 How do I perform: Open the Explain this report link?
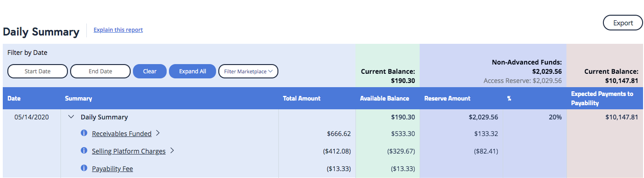[118, 30]
